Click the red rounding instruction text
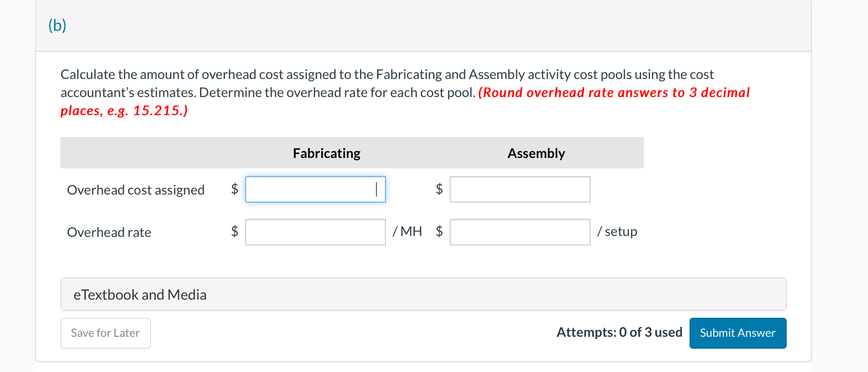Image resolution: width=868 pixels, height=372 pixels. coord(614,93)
